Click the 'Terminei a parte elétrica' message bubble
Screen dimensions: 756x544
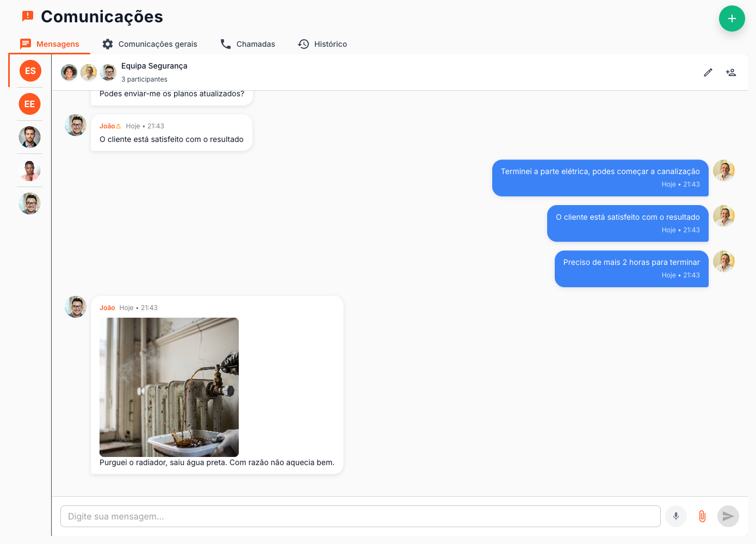coord(600,177)
